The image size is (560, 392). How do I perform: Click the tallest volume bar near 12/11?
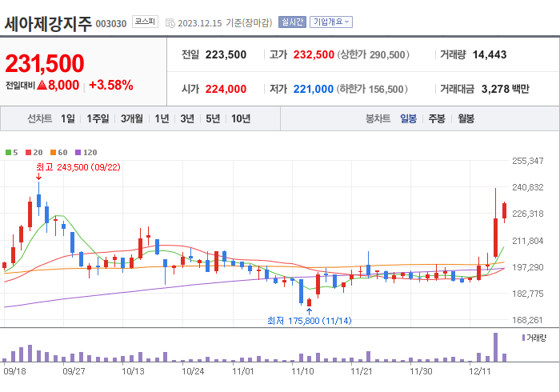[x=495, y=347]
